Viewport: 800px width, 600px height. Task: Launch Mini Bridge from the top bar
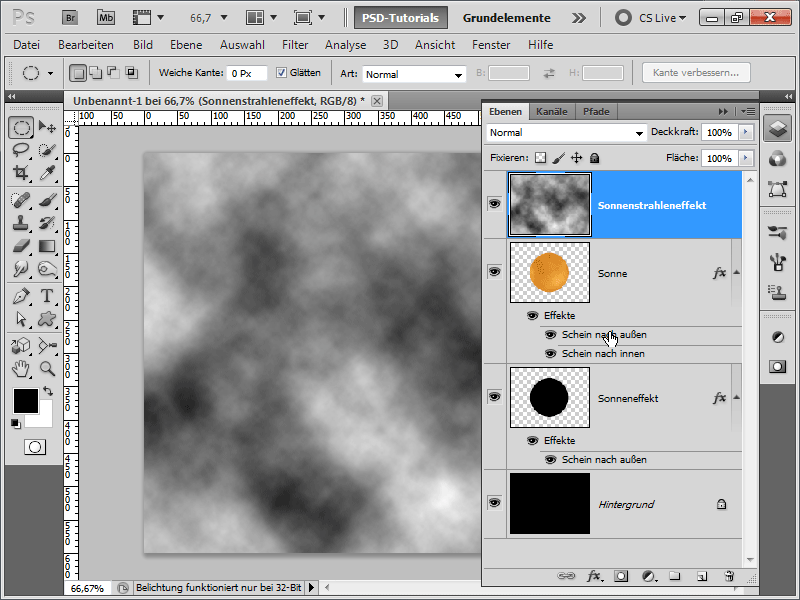click(106, 18)
